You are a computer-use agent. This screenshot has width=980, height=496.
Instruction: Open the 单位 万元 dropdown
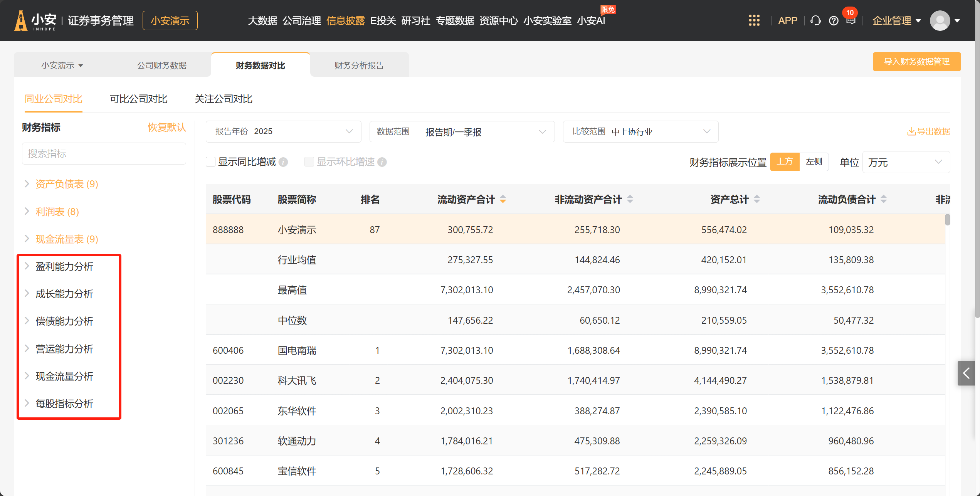pos(906,162)
